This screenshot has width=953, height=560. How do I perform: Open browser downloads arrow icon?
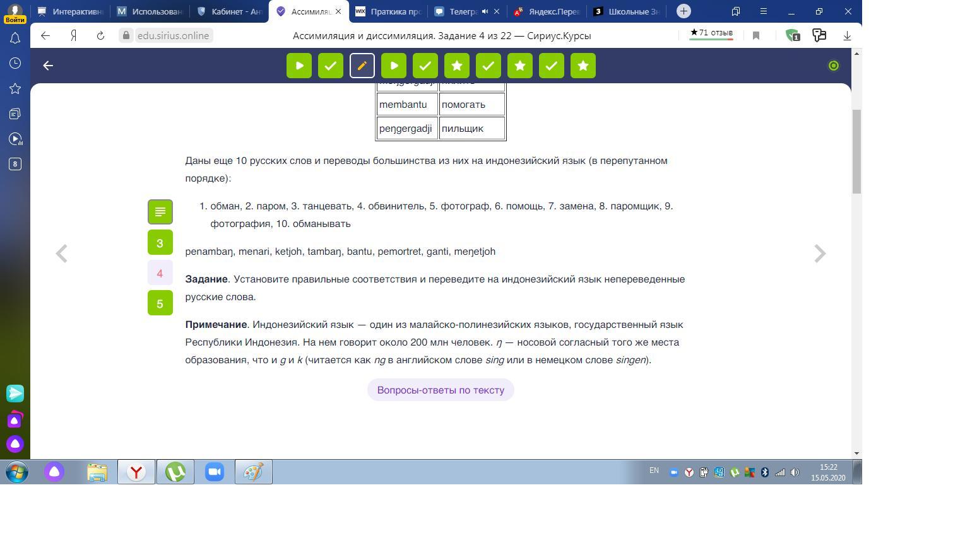pyautogui.click(x=847, y=36)
